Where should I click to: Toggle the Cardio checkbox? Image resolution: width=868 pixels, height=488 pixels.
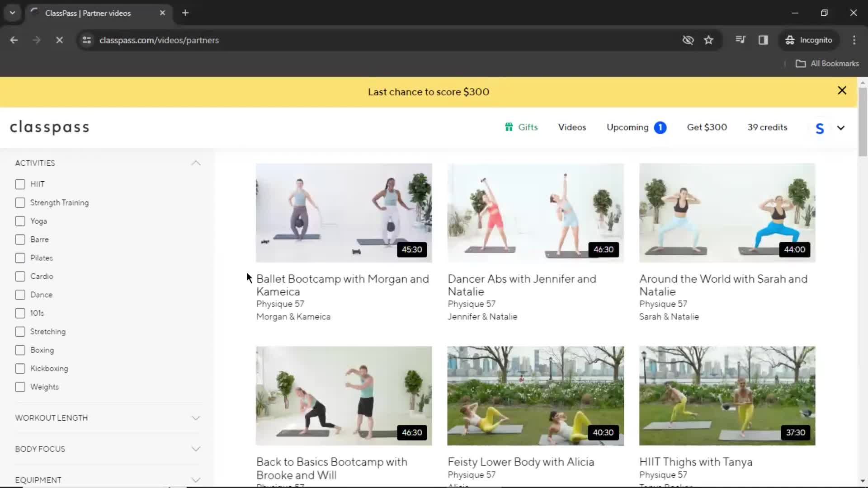point(20,277)
